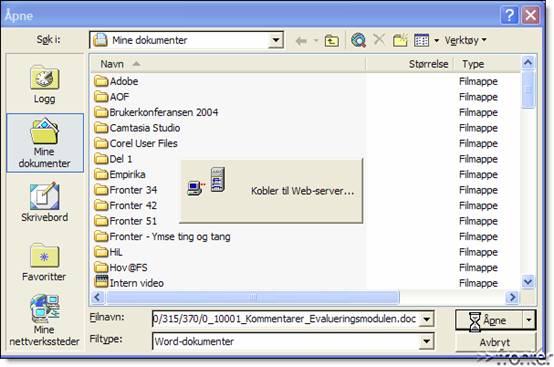Viewport: 554px width, 367px height.
Task: Open the Logg places shortcut
Action: (45, 84)
